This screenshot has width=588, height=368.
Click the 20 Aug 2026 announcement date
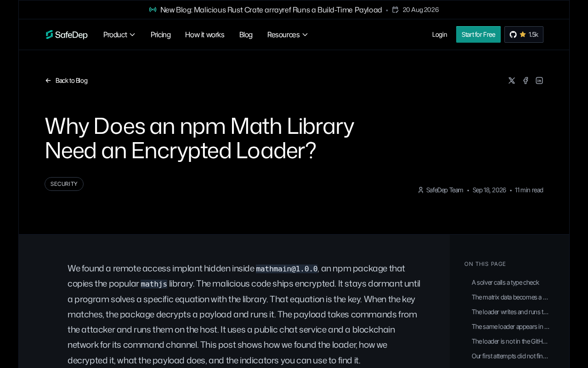coord(421,10)
